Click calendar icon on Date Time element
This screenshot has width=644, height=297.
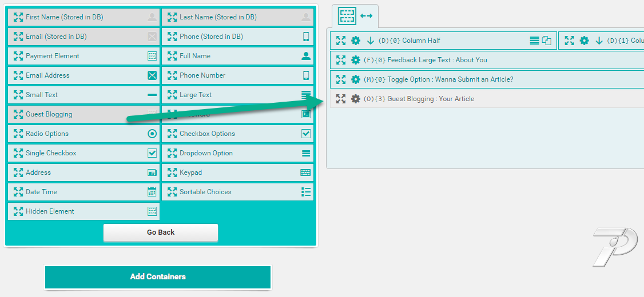152,192
